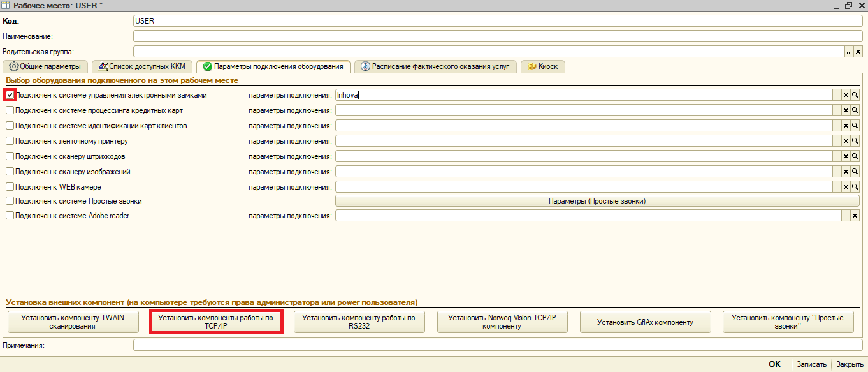
Task: Save with the Записать button
Action: pyautogui.click(x=812, y=364)
